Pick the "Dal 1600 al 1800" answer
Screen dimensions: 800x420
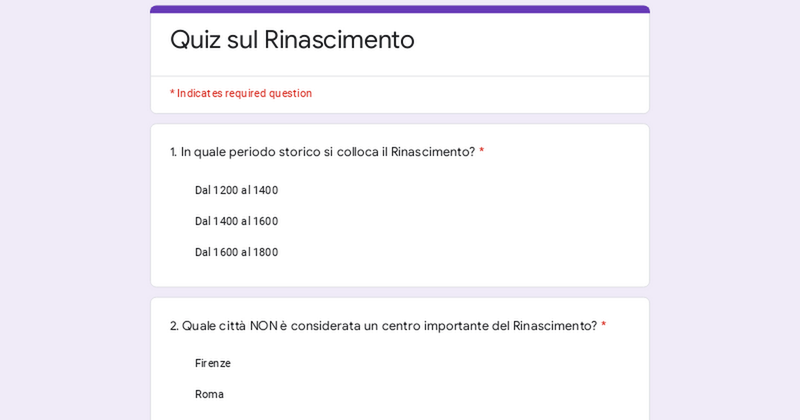(x=236, y=252)
